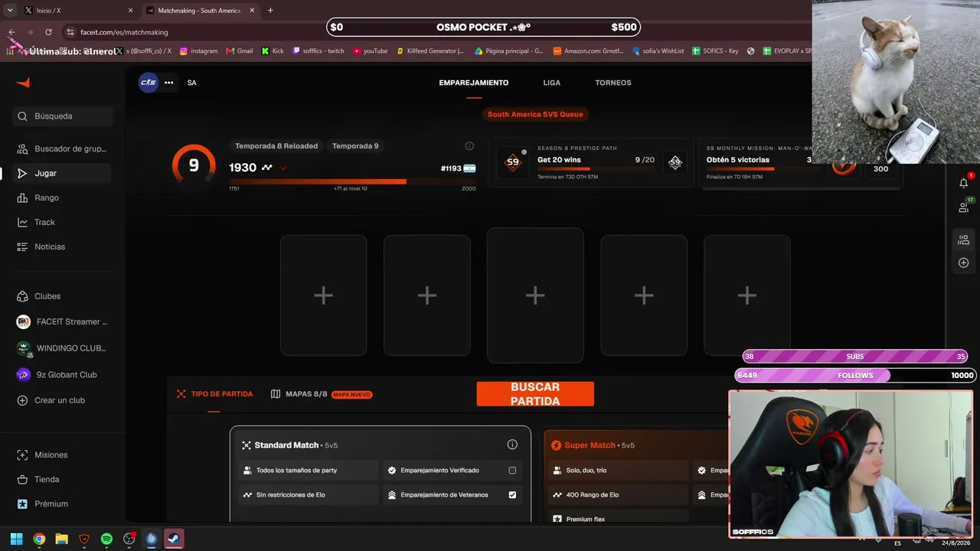Open the 9z Globant Club
980x551 pixels.
[x=62, y=375]
